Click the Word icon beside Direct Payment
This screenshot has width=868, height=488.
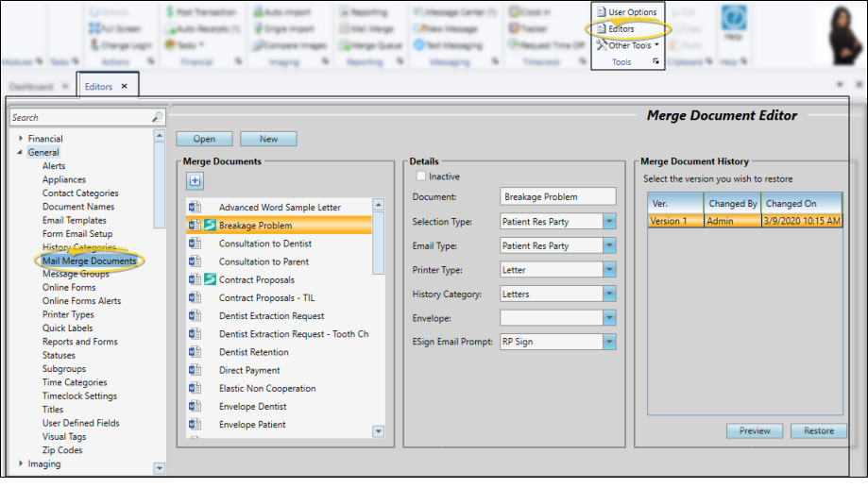tap(196, 370)
